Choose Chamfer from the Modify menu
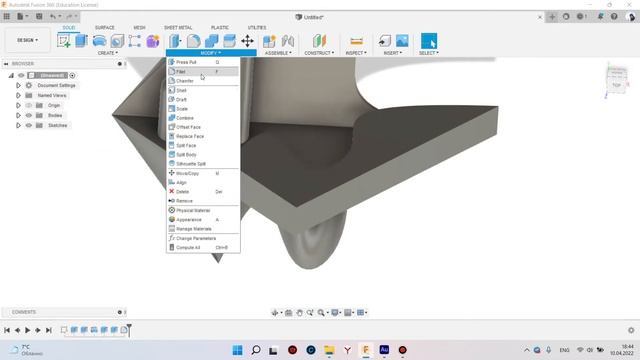Screen dimensions: 640x360 203,81
